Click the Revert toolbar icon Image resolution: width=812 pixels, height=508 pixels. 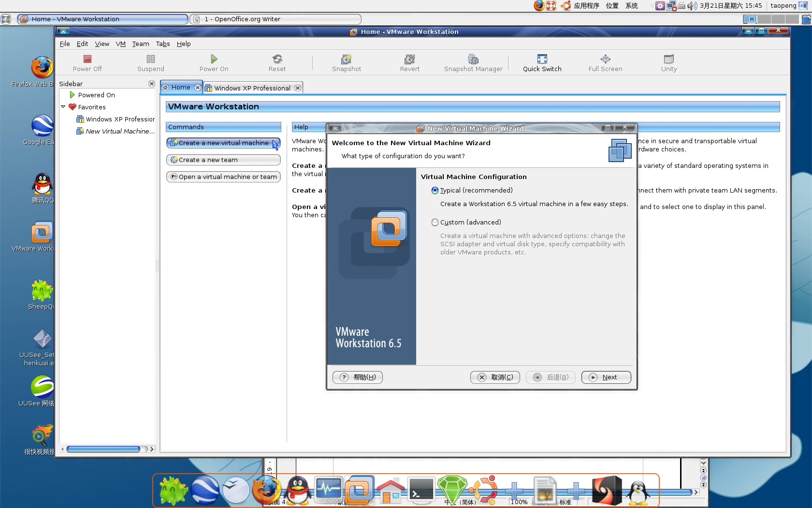[x=409, y=59]
